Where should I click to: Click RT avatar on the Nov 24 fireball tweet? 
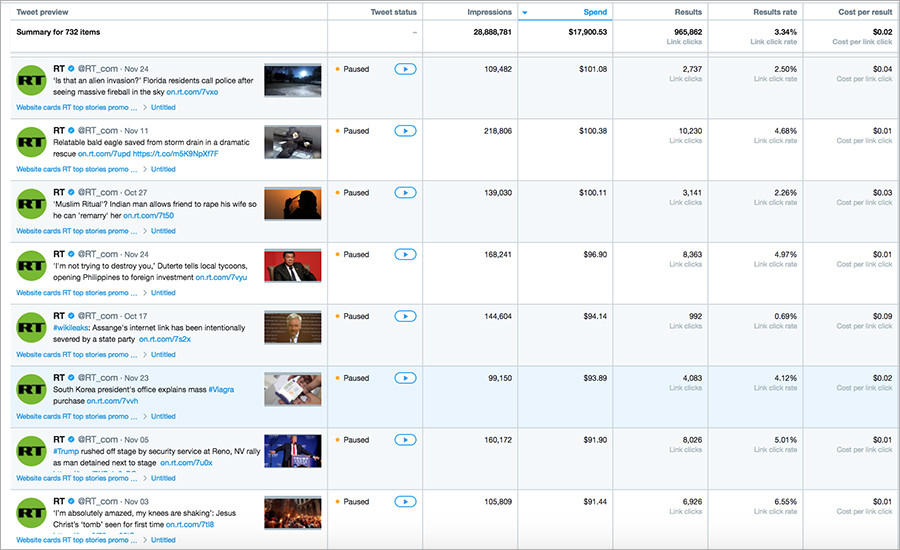[31, 80]
